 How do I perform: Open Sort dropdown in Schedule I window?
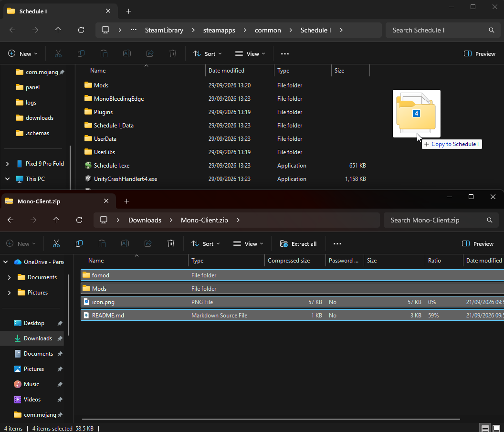tap(208, 53)
